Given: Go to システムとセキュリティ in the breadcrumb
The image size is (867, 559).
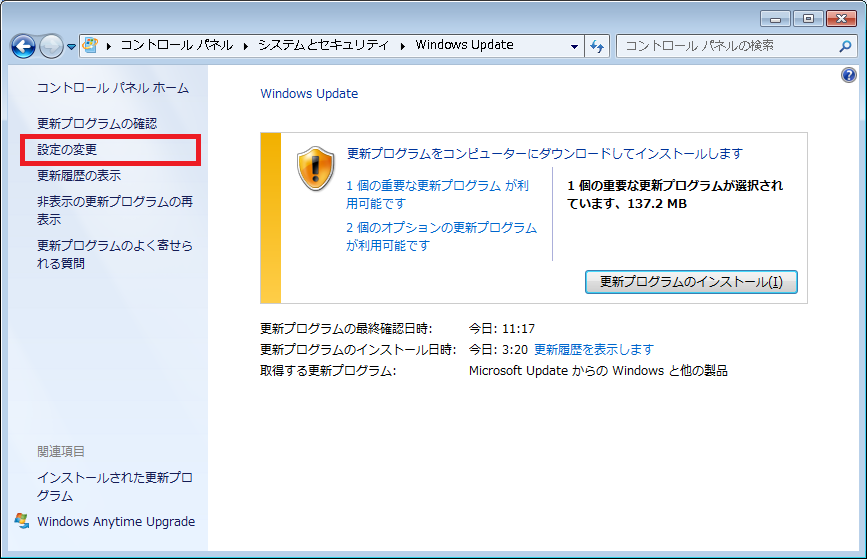Looking at the screenshot, I should 325,46.
